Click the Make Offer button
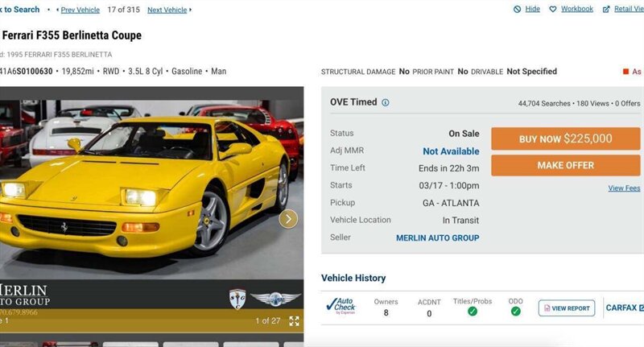Image resolution: width=644 pixels, height=347 pixels. tap(566, 166)
